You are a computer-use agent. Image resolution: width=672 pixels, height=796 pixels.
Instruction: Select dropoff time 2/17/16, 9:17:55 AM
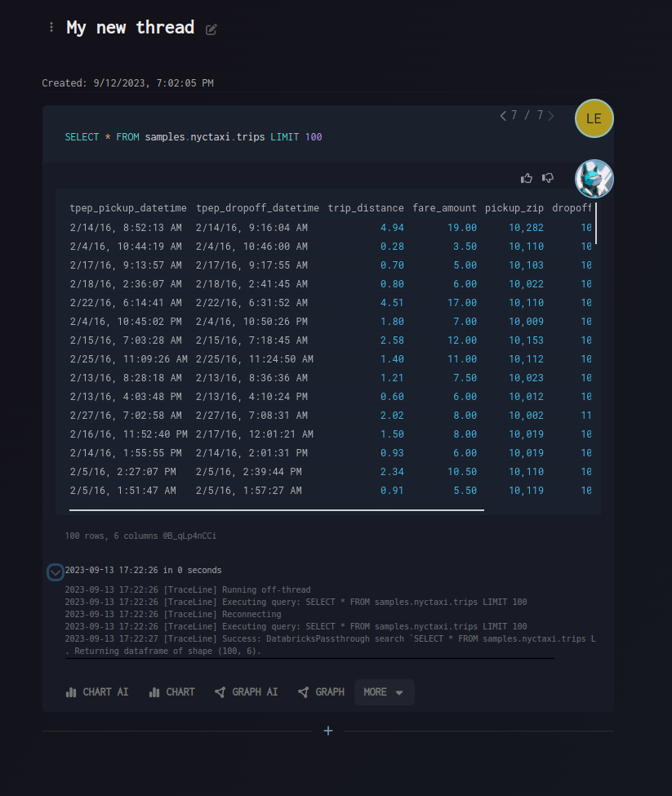coord(251,265)
